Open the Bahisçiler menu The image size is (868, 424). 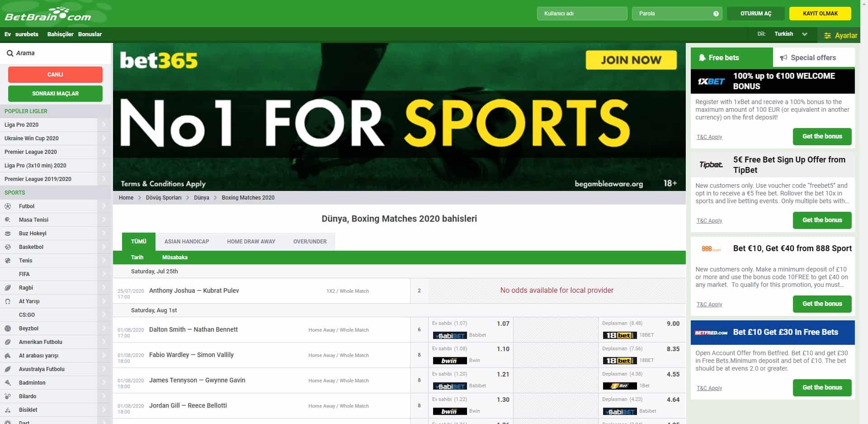[61, 34]
